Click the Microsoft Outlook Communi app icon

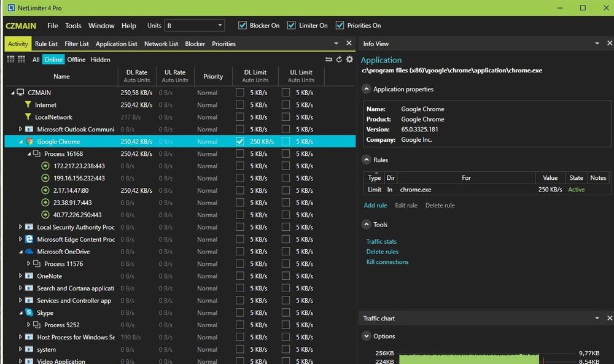coord(29,129)
